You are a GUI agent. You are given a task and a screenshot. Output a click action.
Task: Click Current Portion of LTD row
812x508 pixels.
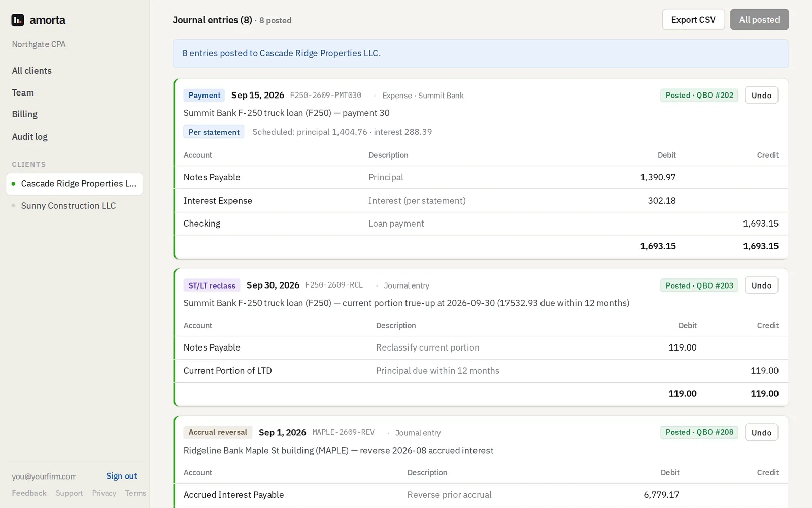[482, 371]
